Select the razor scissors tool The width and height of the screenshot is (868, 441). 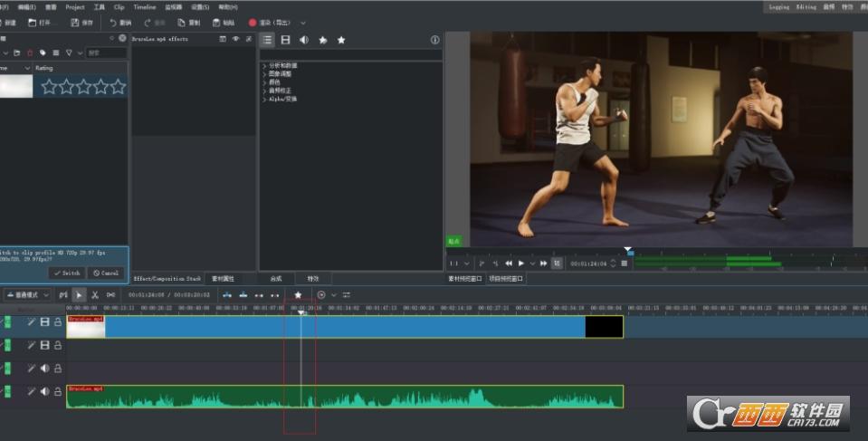95,294
